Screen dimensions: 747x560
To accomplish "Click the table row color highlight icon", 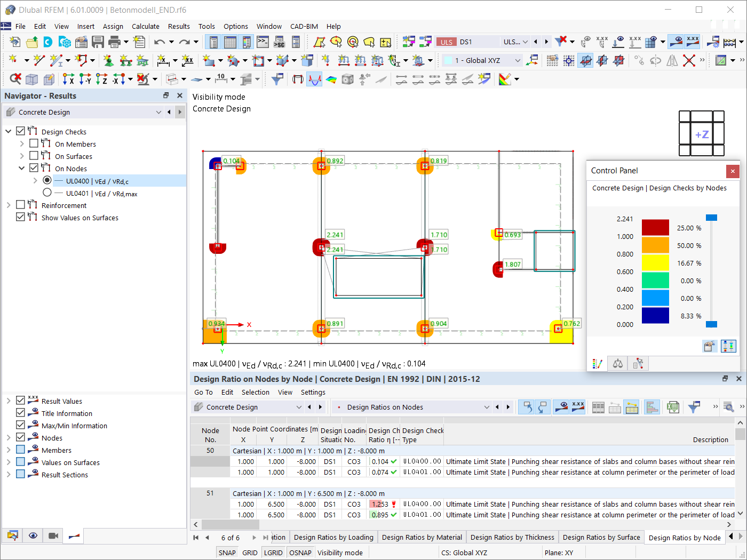I will pos(632,407).
